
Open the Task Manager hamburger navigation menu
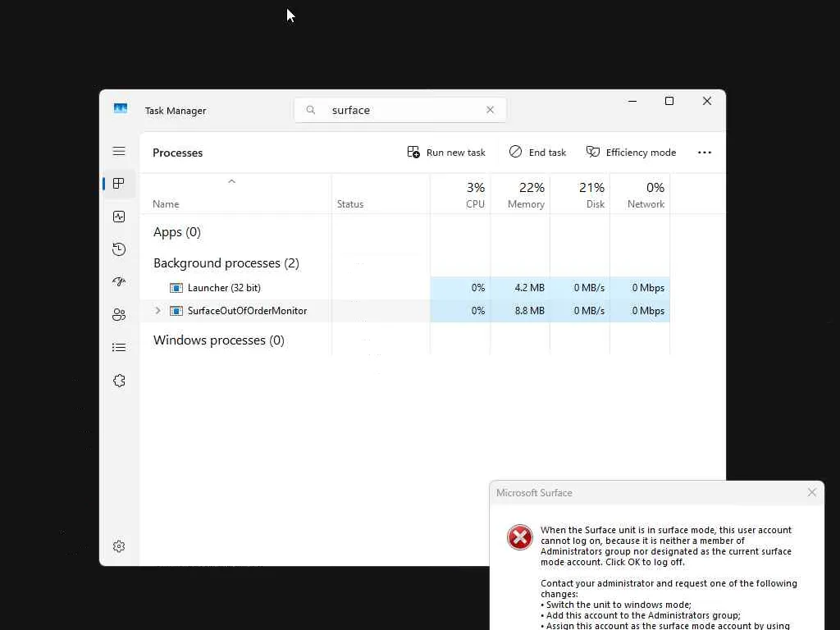pyautogui.click(x=119, y=151)
